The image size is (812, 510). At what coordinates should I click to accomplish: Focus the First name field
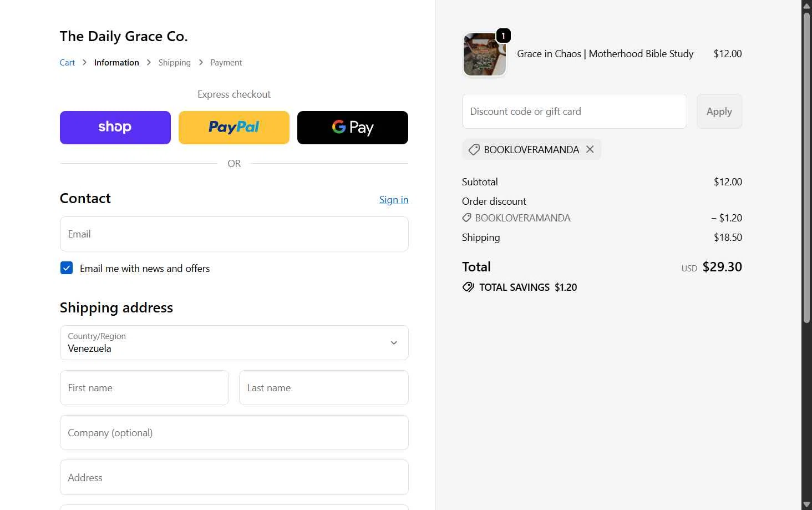(144, 388)
